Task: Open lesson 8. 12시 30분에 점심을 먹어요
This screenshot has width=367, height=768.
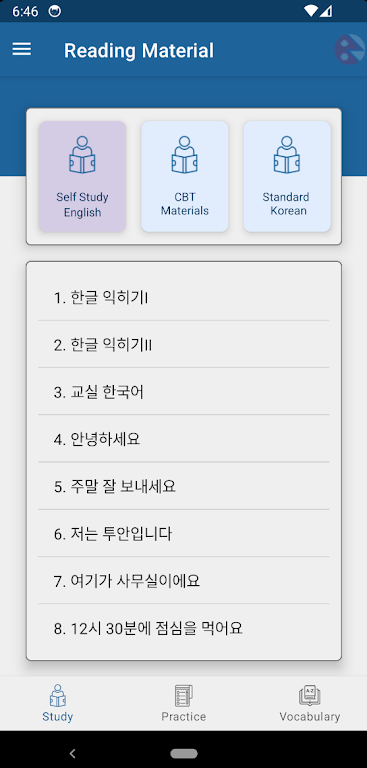Action: tap(184, 628)
